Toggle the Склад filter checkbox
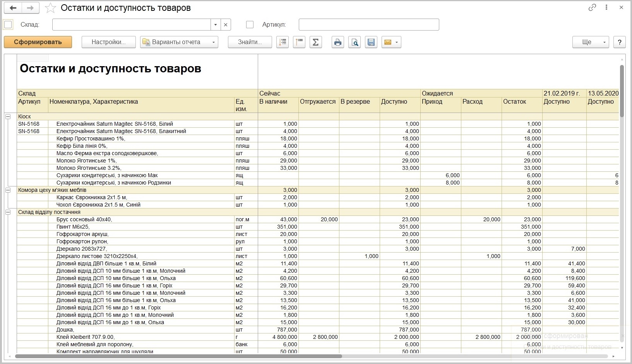 [x=8, y=24]
